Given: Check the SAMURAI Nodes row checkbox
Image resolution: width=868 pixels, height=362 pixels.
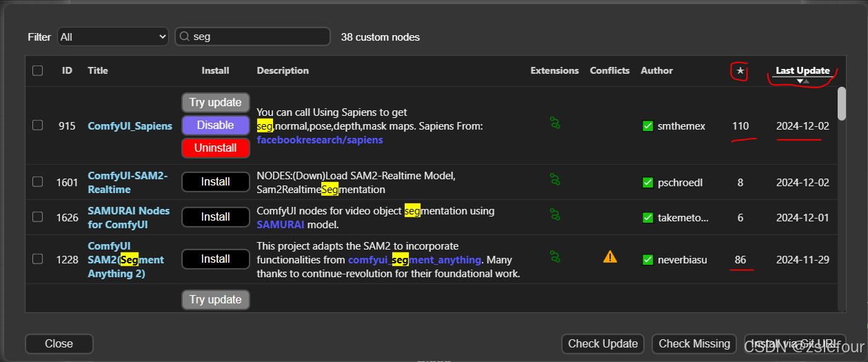Looking at the screenshot, I should [x=37, y=217].
